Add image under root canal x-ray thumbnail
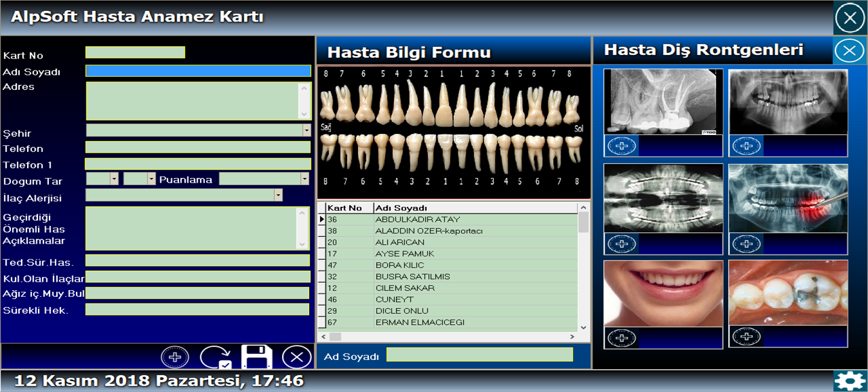Image resolution: width=868 pixels, height=392 pixels. coord(621,146)
